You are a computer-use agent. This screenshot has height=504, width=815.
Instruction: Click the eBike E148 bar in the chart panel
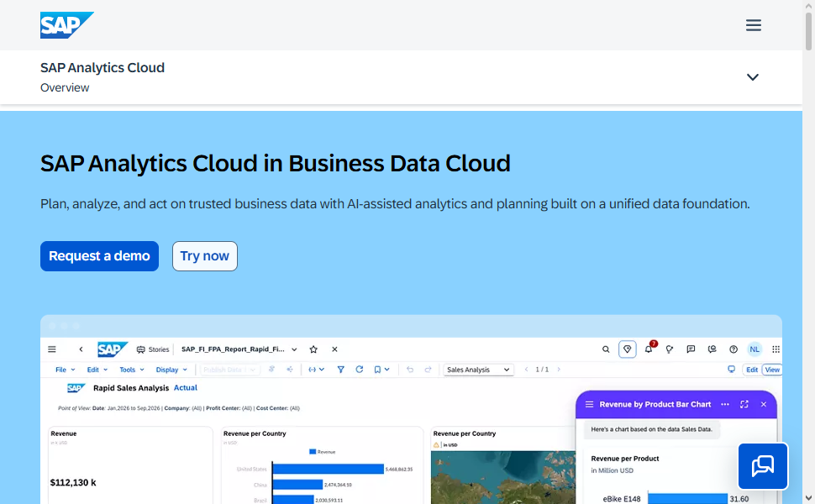pyautogui.click(x=687, y=499)
